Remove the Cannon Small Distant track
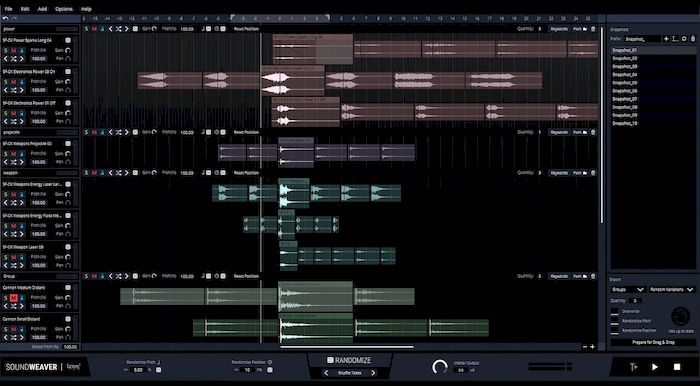This screenshot has width=700, height=386. click(x=68, y=319)
